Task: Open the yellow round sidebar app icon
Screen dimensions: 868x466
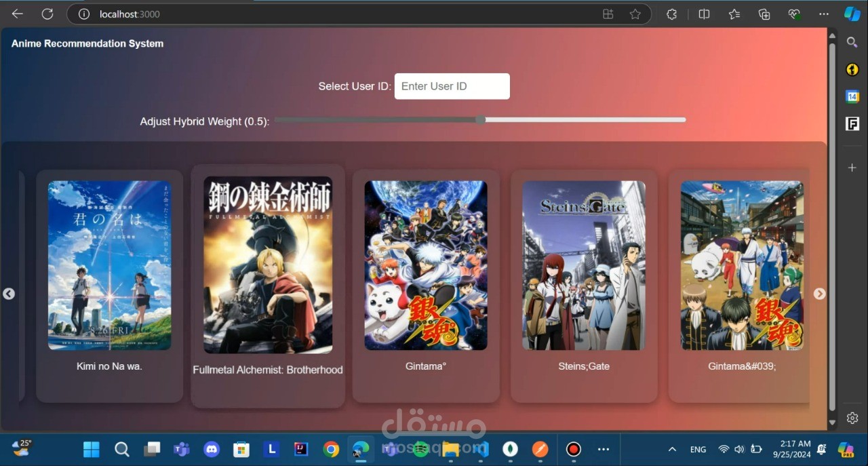Action: pos(852,69)
